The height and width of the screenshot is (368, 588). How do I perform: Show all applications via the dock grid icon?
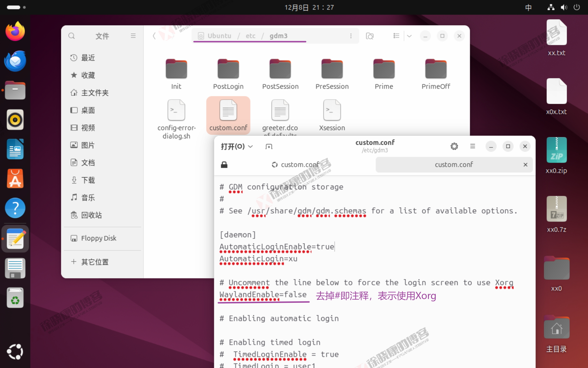tap(15, 352)
